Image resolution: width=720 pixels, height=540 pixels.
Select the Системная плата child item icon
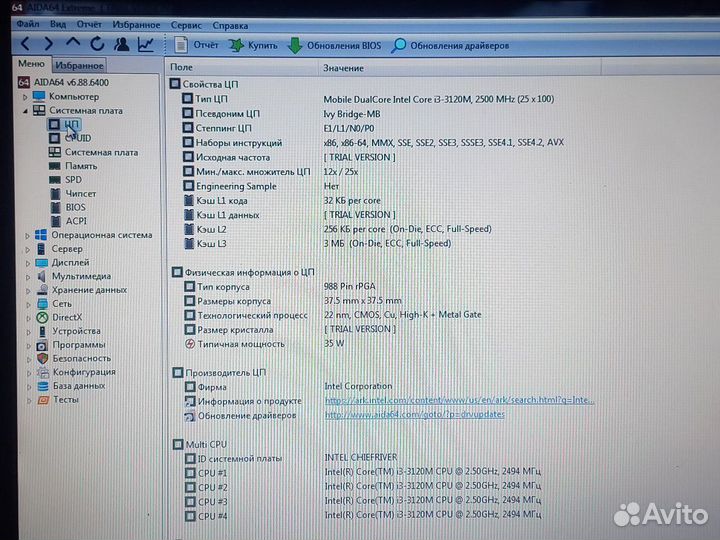tap(54, 152)
